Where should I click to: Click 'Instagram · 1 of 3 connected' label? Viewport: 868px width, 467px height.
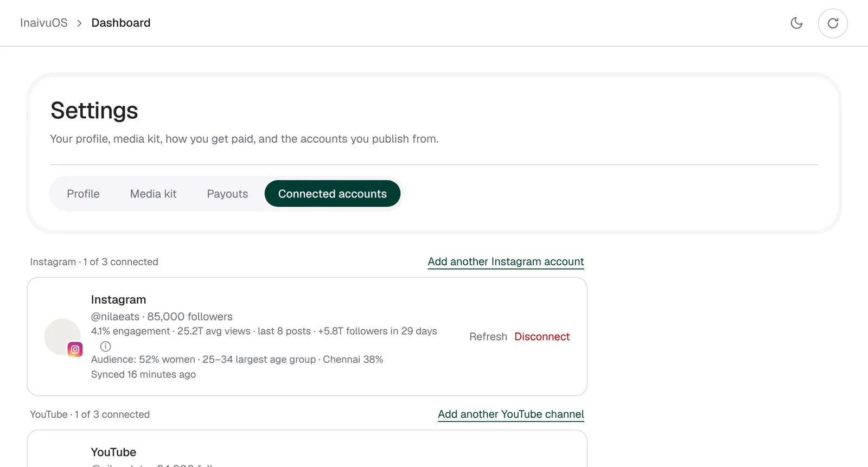pos(94,261)
